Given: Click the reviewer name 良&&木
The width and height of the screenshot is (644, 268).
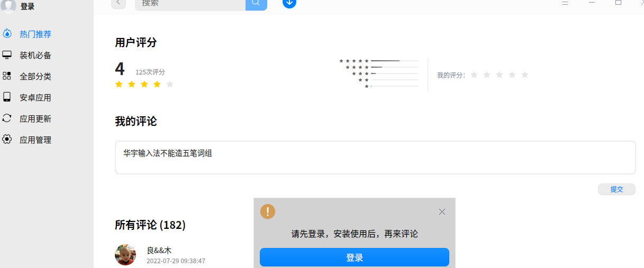Looking at the screenshot, I should [x=159, y=251].
